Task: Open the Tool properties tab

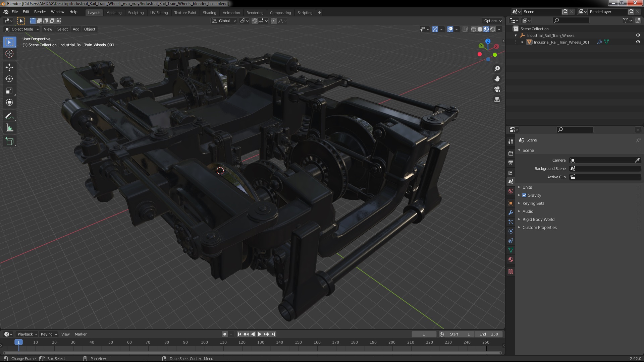Action: click(511, 141)
